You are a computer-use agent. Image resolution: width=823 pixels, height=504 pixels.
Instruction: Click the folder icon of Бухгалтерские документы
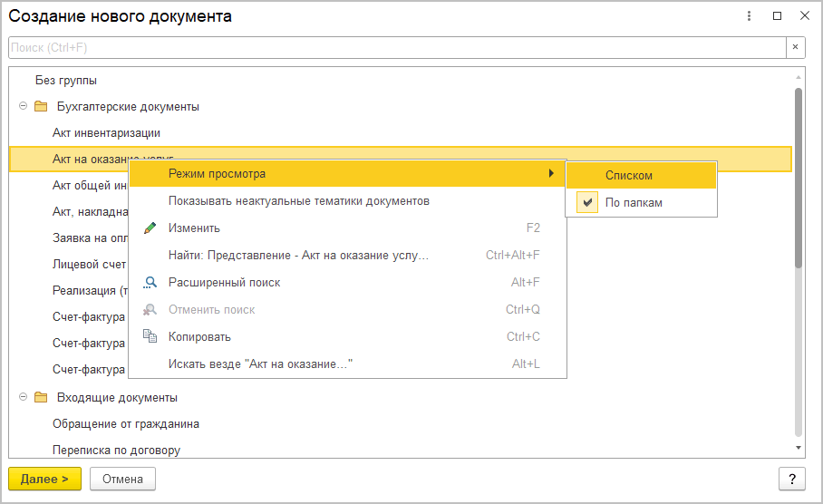point(40,107)
